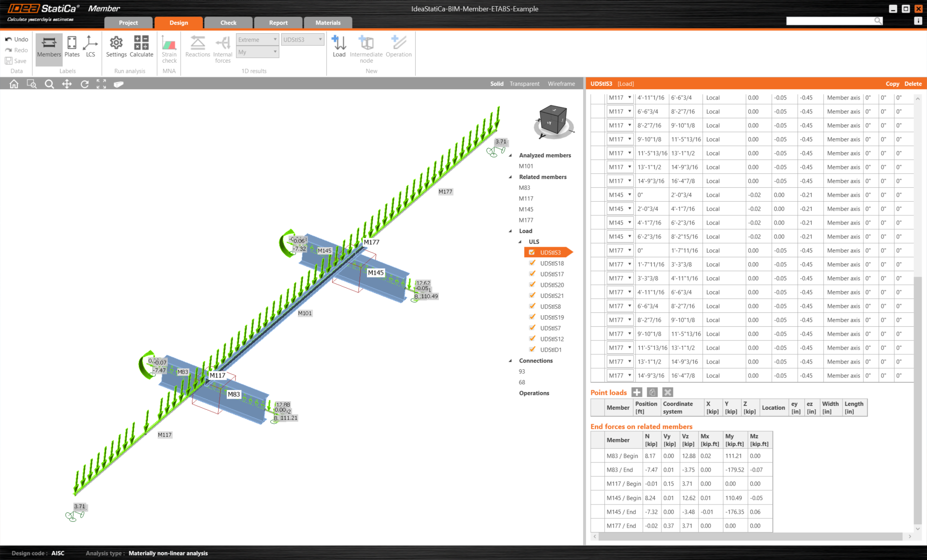Screen dimensions: 927x560
Task: Open the Materials tab
Action: click(x=328, y=23)
